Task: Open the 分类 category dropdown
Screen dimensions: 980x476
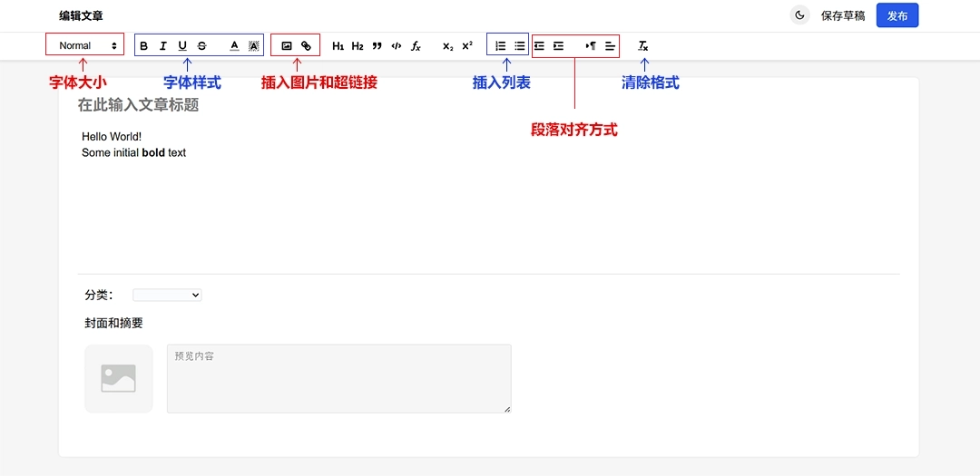Action: point(167,295)
